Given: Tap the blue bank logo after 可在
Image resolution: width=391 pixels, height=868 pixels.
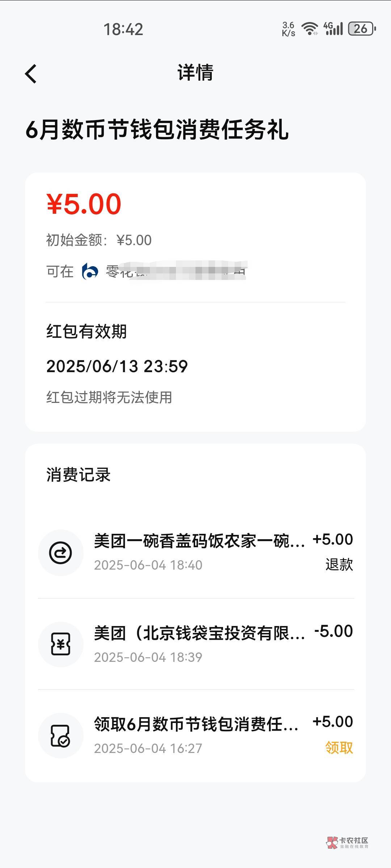Looking at the screenshot, I should 90,271.
